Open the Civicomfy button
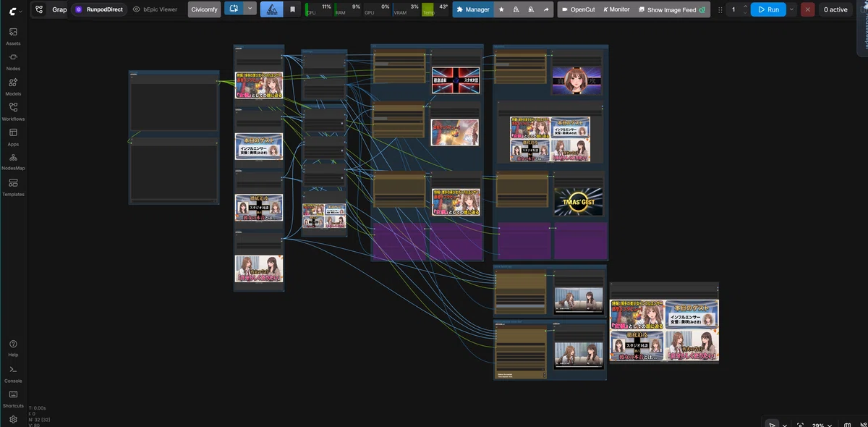The width and height of the screenshot is (868, 427). pyautogui.click(x=204, y=9)
